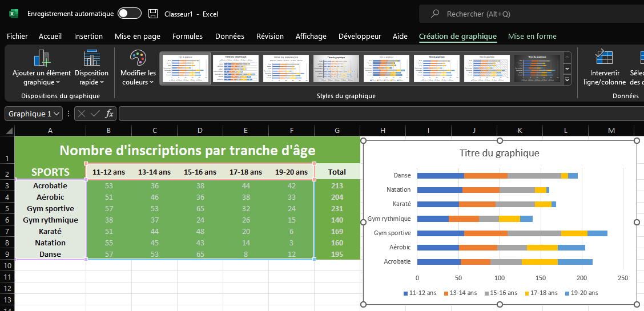Click the Save disk icon in title bar
The height and width of the screenshot is (311, 644).
tap(152, 14)
